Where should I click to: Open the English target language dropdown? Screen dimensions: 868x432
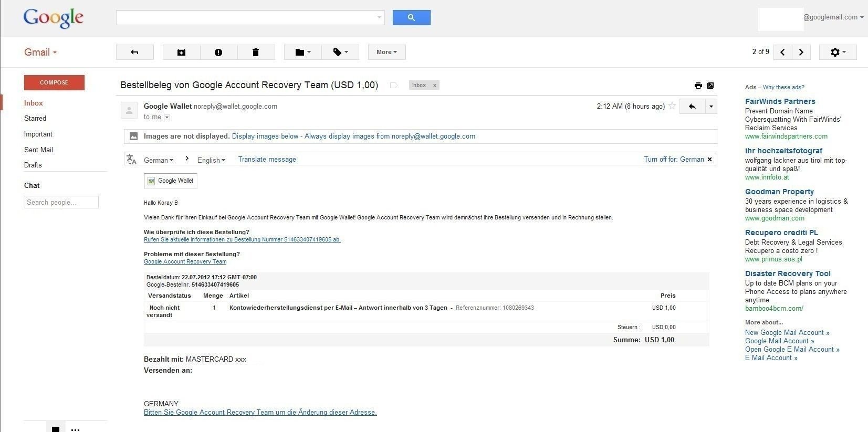211,160
